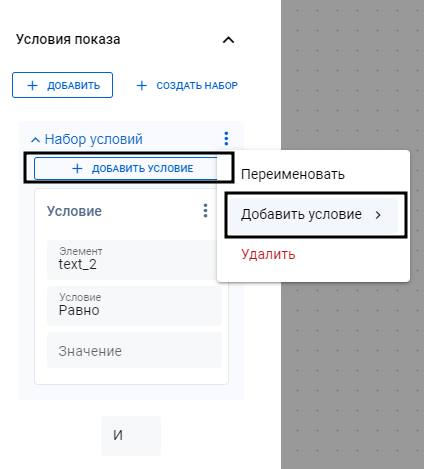Click the Набор условий title text

(x=94, y=139)
